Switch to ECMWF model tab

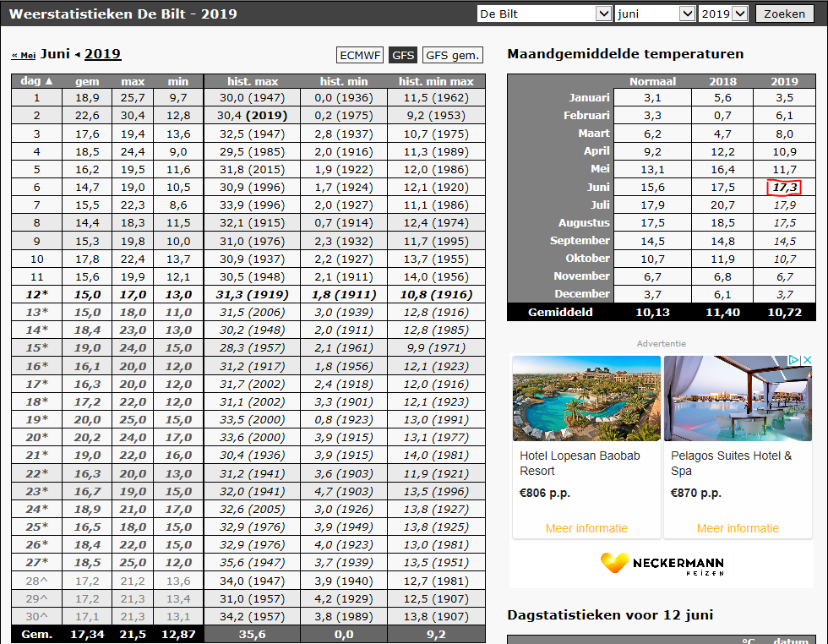click(360, 55)
